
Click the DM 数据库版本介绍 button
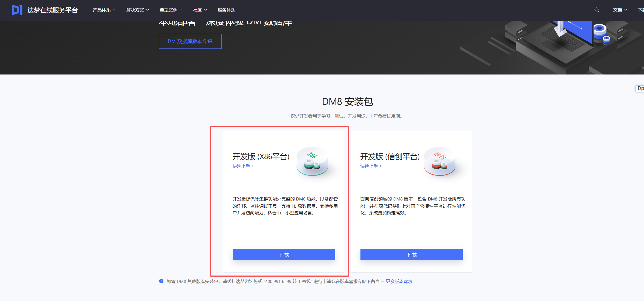190,41
